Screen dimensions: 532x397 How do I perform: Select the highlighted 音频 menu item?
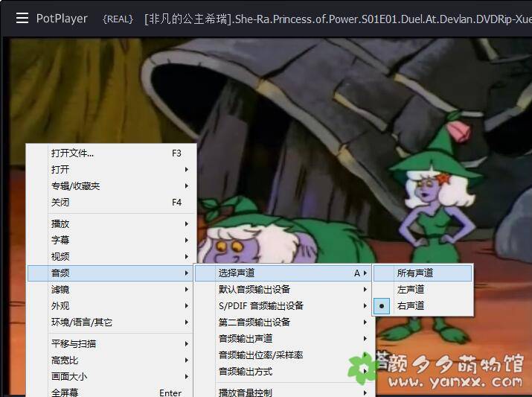tap(110, 273)
